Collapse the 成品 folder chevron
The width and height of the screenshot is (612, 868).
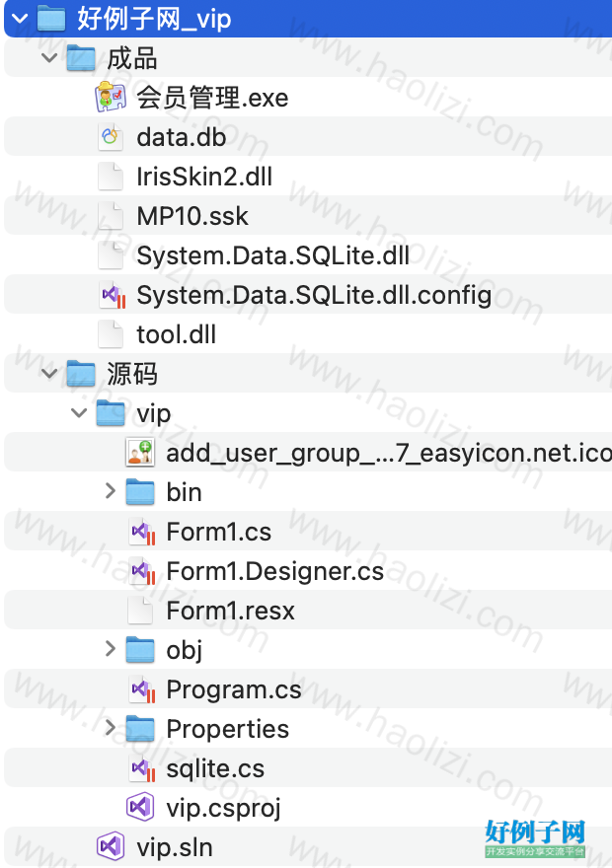pyautogui.click(x=49, y=57)
